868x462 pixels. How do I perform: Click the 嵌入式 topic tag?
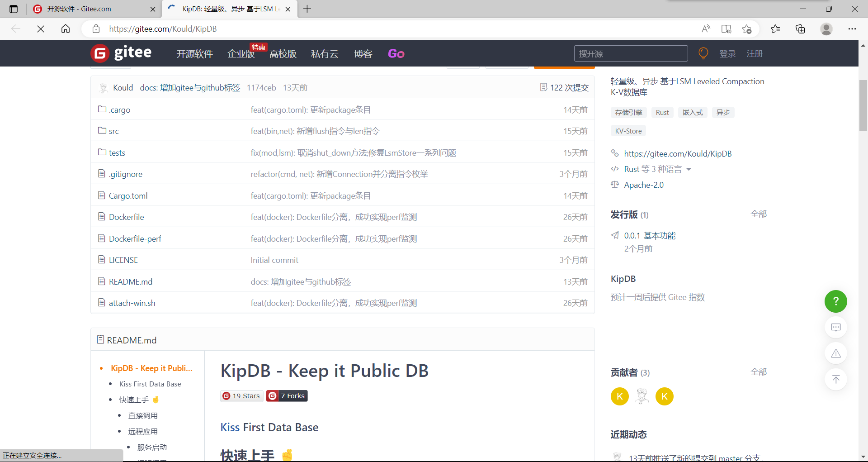[693, 112]
